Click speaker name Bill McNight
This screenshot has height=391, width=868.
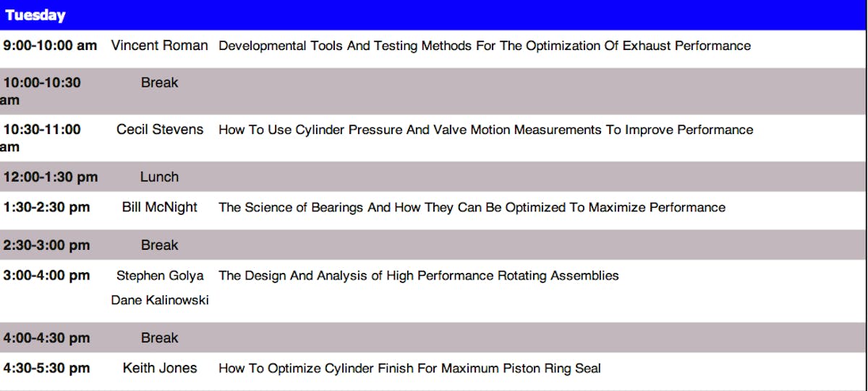pyautogui.click(x=159, y=207)
